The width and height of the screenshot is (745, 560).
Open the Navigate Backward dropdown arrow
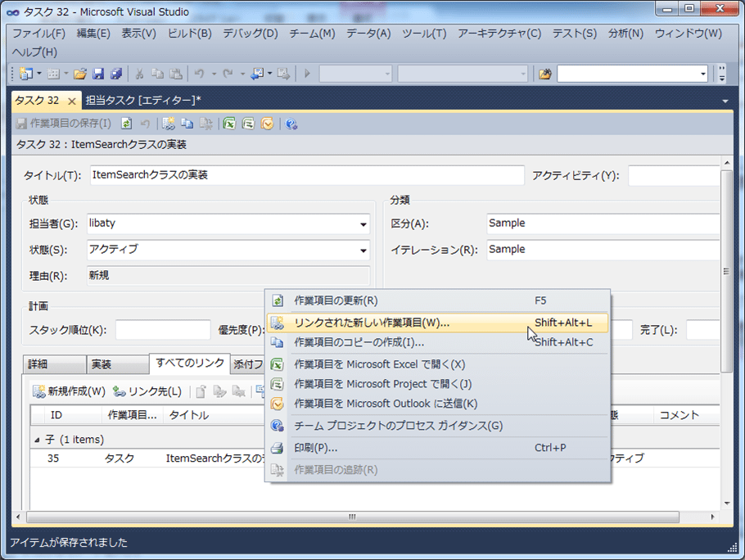pos(270,74)
